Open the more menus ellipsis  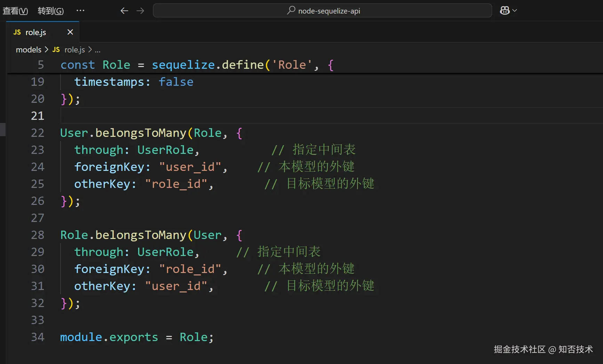tap(80, 11)
